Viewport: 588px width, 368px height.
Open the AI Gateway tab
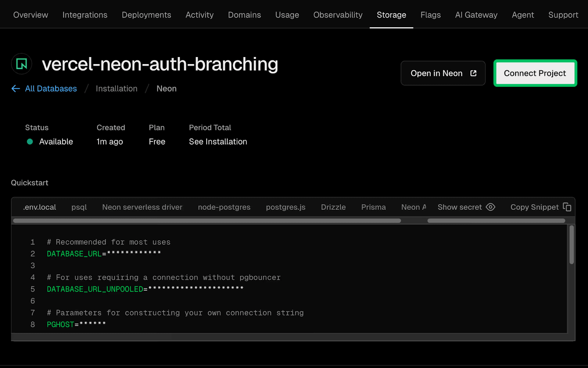[476, 15]
